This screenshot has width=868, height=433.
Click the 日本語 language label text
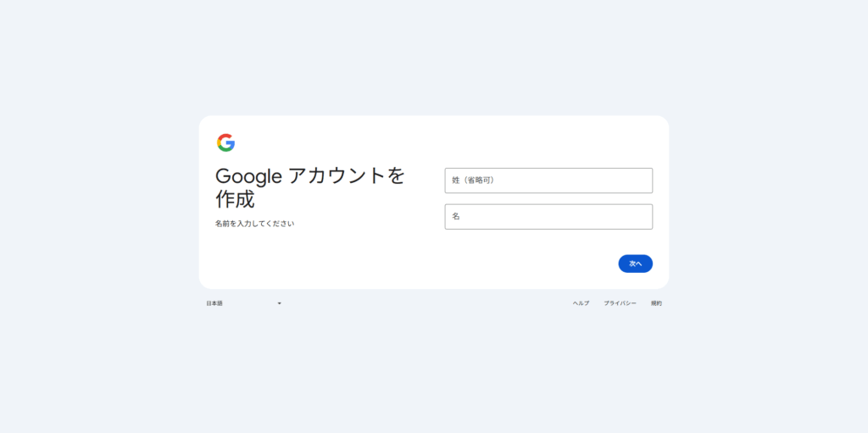pyautogui.click(x=214, y=303)
